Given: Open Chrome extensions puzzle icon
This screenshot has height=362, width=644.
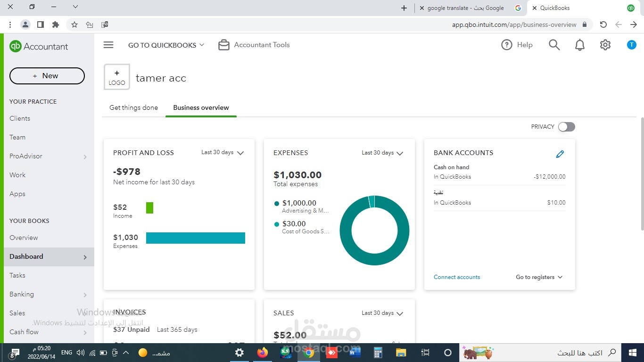Looking at the screenshot, I should click(56, 25).
